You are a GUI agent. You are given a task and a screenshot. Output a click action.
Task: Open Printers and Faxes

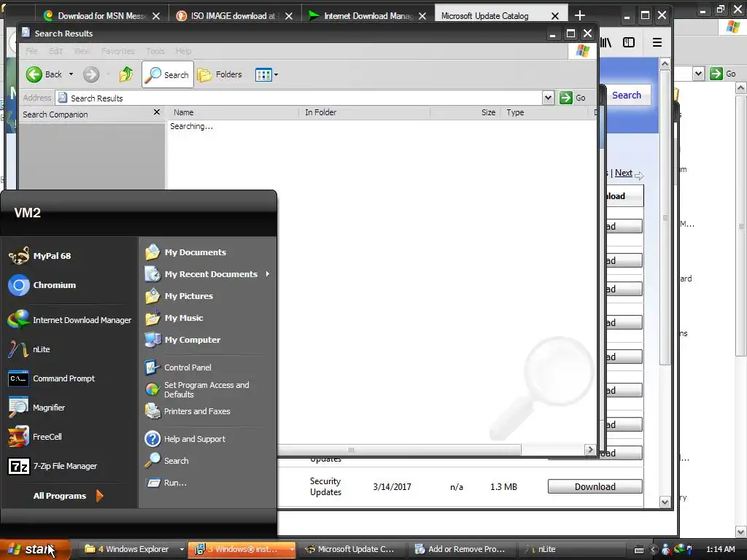(x=187, y=411)
